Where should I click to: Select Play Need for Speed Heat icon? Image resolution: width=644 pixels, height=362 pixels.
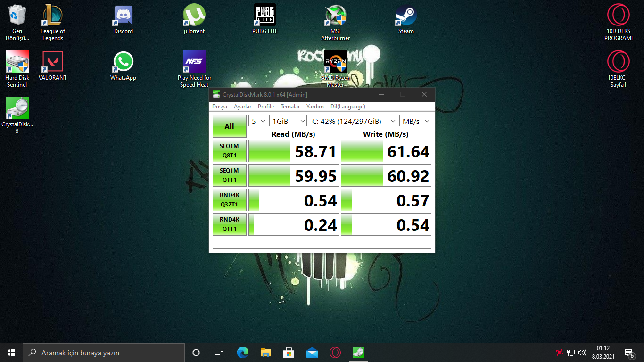click(x=194, y=69)
